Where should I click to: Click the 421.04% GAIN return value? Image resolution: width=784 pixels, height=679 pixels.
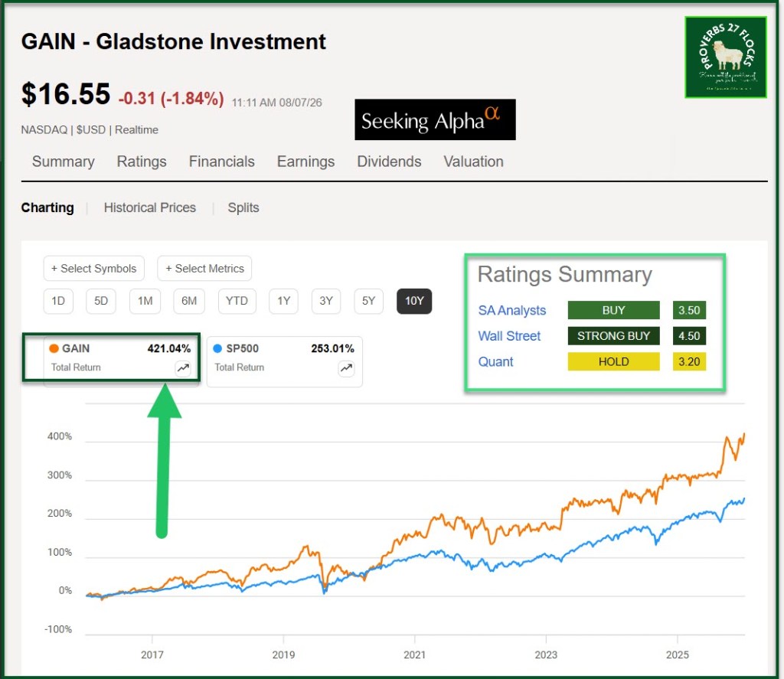169,348
